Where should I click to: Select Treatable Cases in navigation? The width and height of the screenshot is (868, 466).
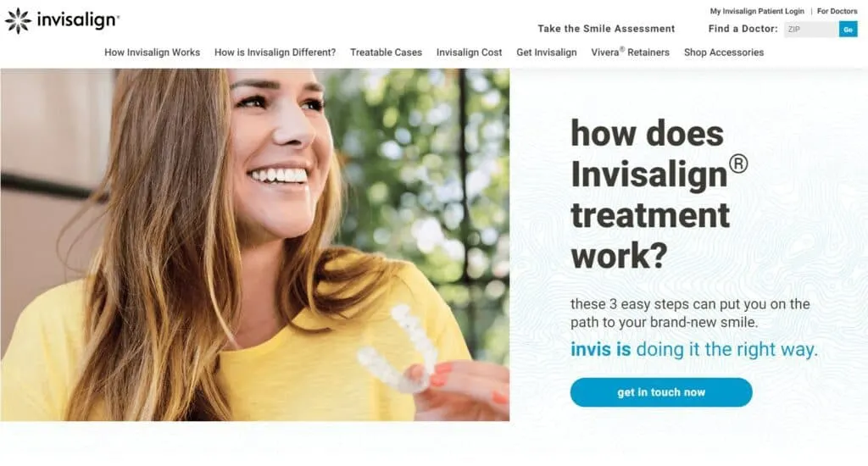click(x=386, y=52)
